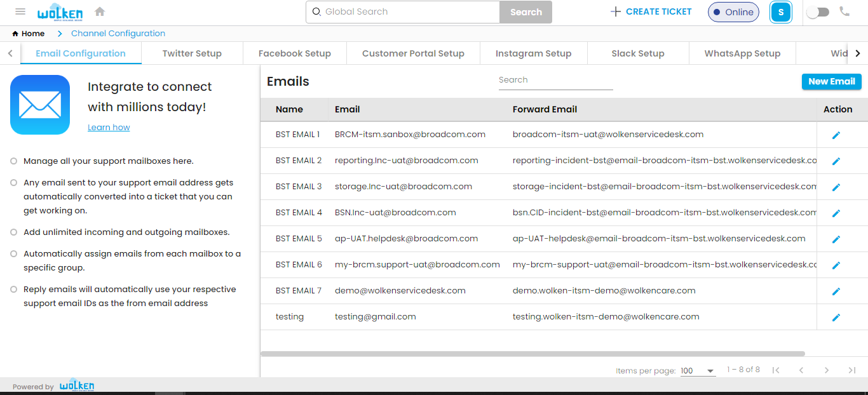868x395 pixels.
Task: Click the Wolken logo in header
Action: [60, 12]
